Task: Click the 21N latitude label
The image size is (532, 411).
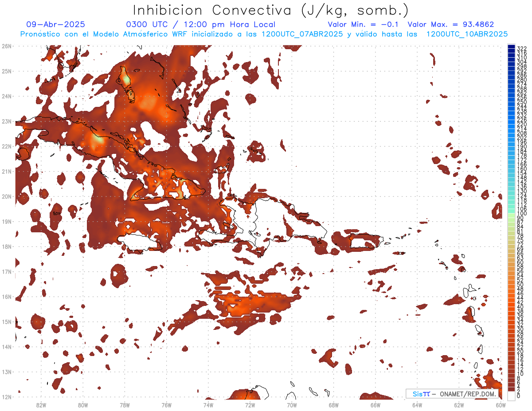Action: [7, 171]
